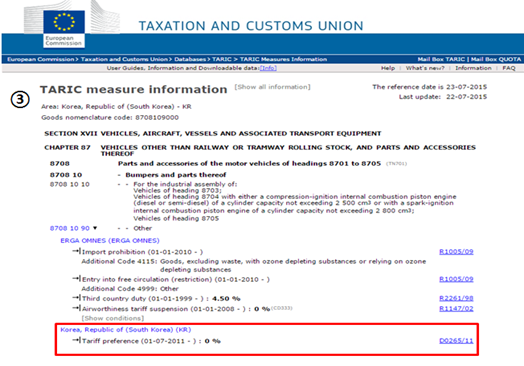Image resolution: width=524 pixels, height=366 pixels.
Task: Expand Show all information
Action: click(x=272, y=87)
